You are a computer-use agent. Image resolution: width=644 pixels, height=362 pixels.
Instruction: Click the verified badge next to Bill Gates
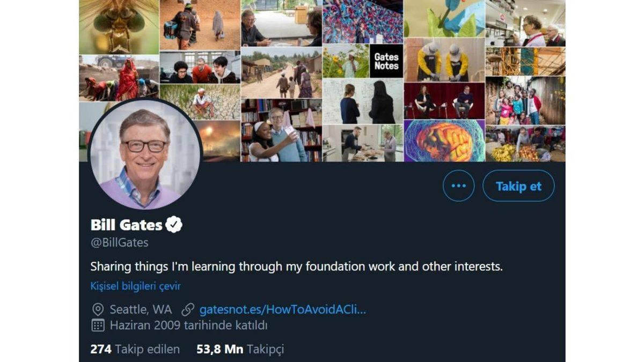point(174,224)
